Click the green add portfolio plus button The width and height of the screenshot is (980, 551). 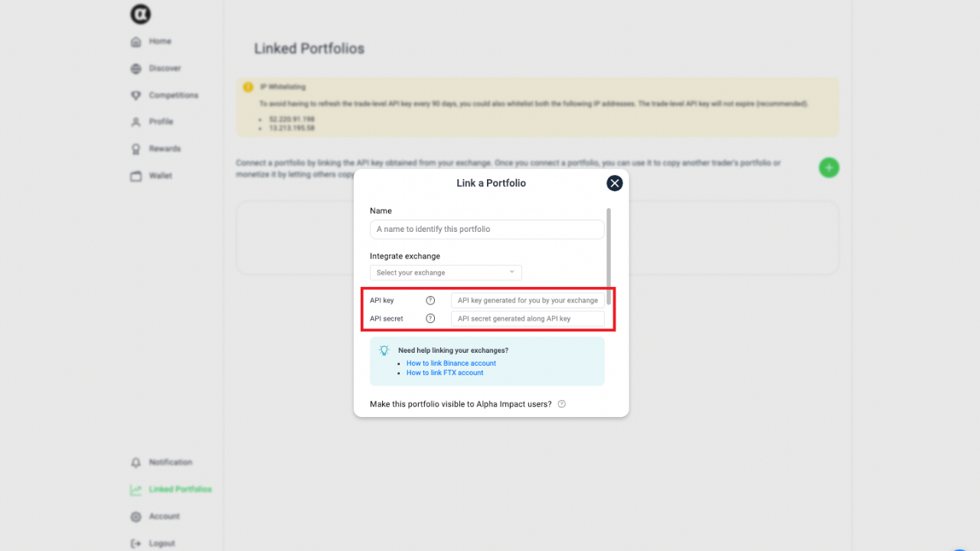(x=829, y=168)
